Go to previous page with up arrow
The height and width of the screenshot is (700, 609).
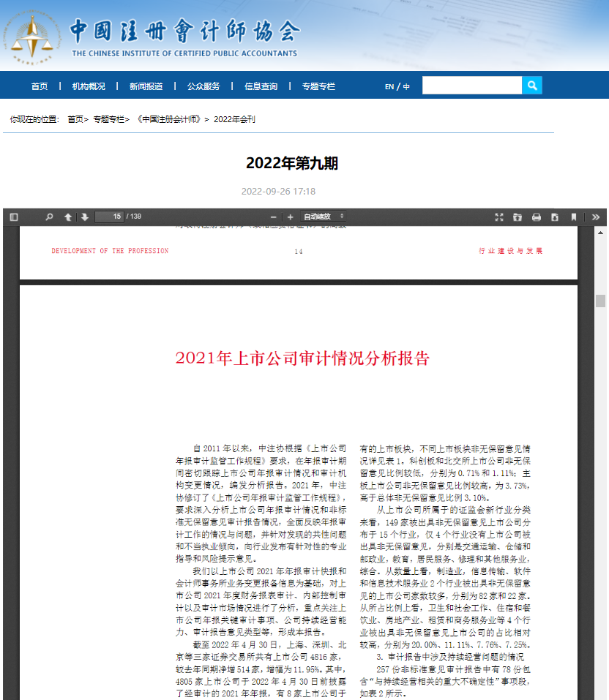pos(67,217)
